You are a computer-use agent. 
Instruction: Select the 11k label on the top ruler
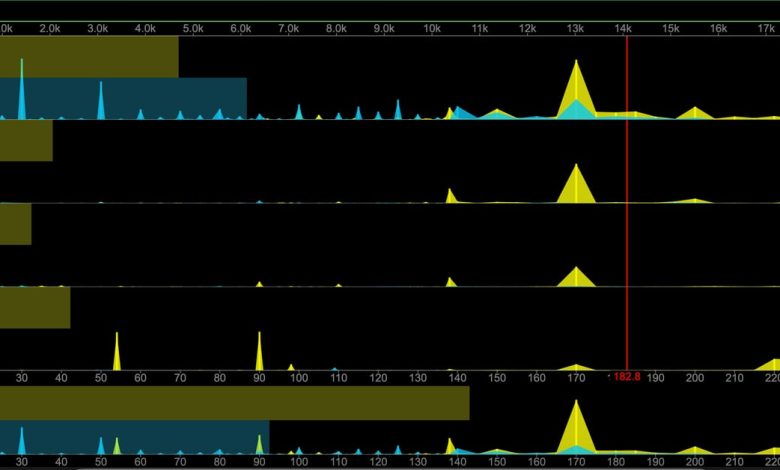[x=479, y=30]
